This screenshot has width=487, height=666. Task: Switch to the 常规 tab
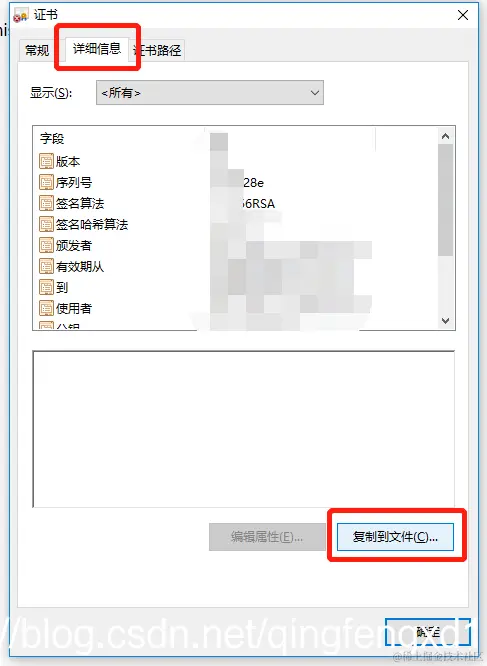pyautogui.click(x=37, y=51)
